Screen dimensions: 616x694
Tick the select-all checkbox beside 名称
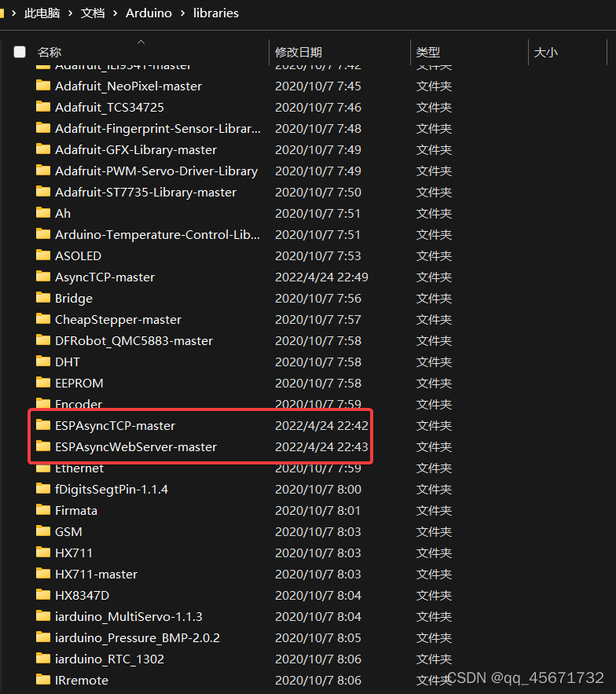[20, 52]
